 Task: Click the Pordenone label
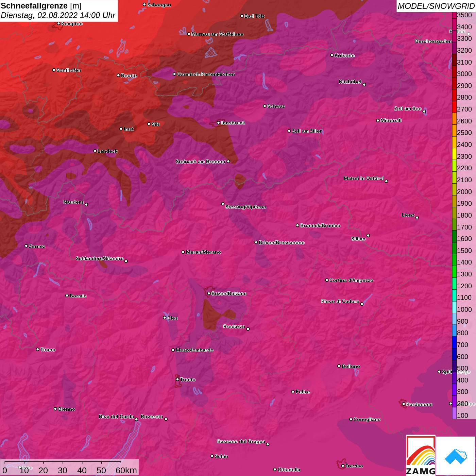point(419,404)
